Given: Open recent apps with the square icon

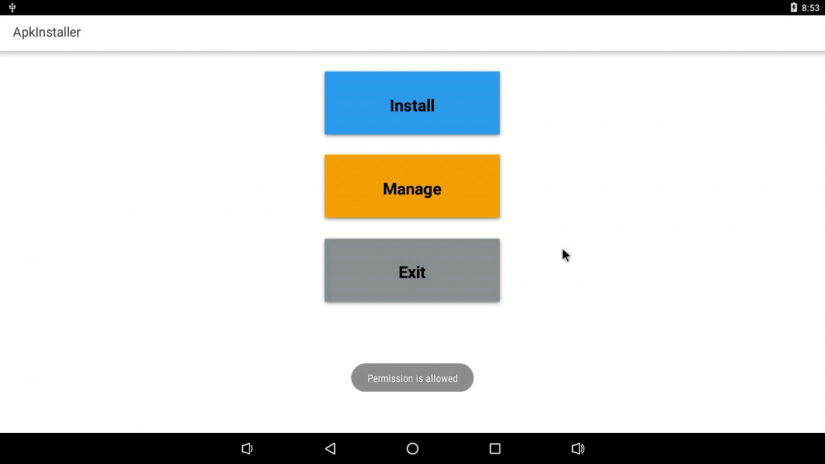Looking at the screenshot, I should [495, 449].
